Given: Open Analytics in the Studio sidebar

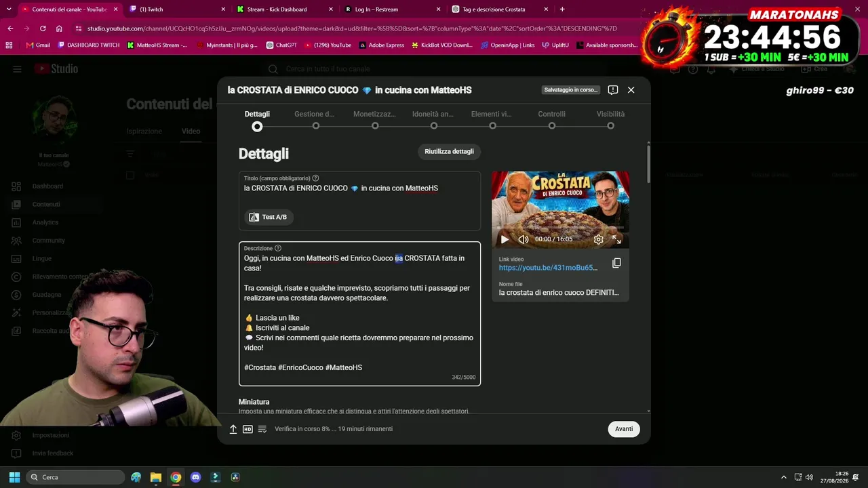Looking at the screenshot, I should point(45,222).
